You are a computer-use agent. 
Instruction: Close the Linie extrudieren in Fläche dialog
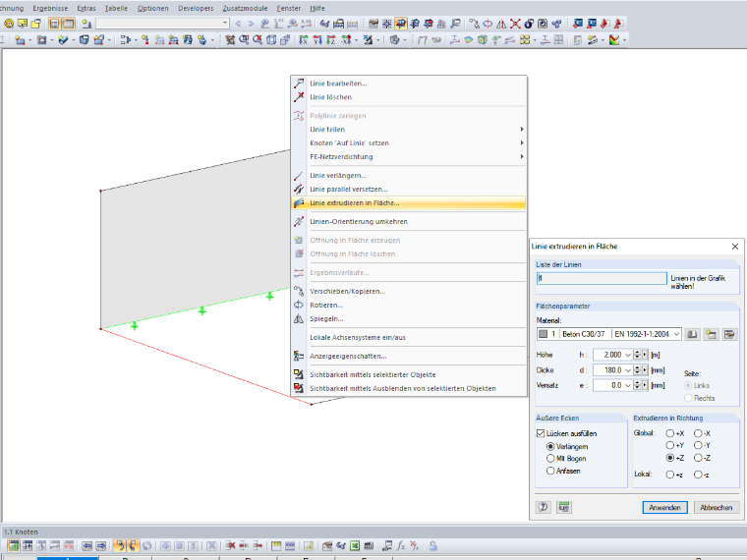pos(734,247)
